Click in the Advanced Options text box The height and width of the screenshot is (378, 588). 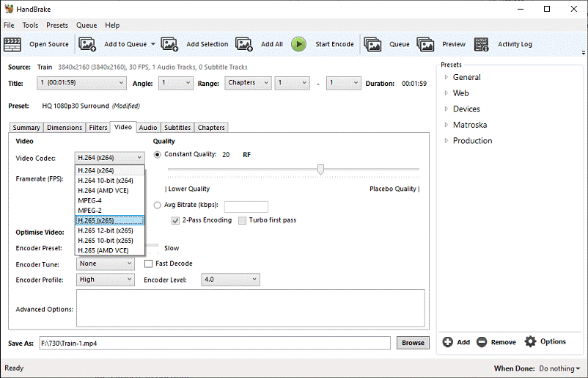coord(251,308)
